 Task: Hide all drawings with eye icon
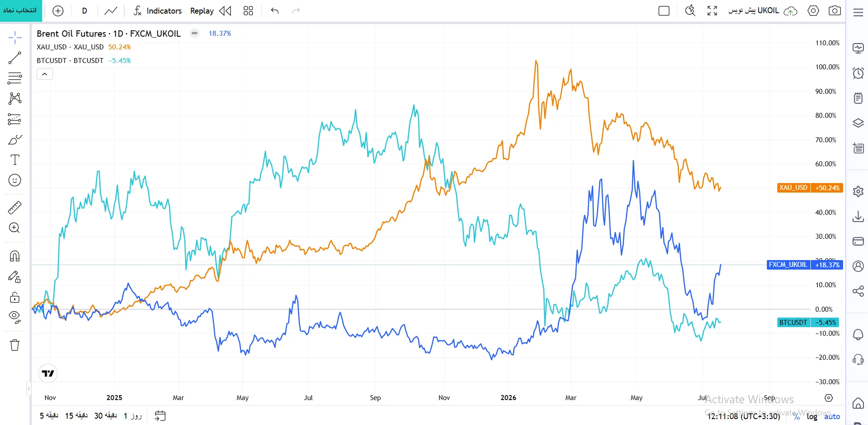[x=15, y=317]
